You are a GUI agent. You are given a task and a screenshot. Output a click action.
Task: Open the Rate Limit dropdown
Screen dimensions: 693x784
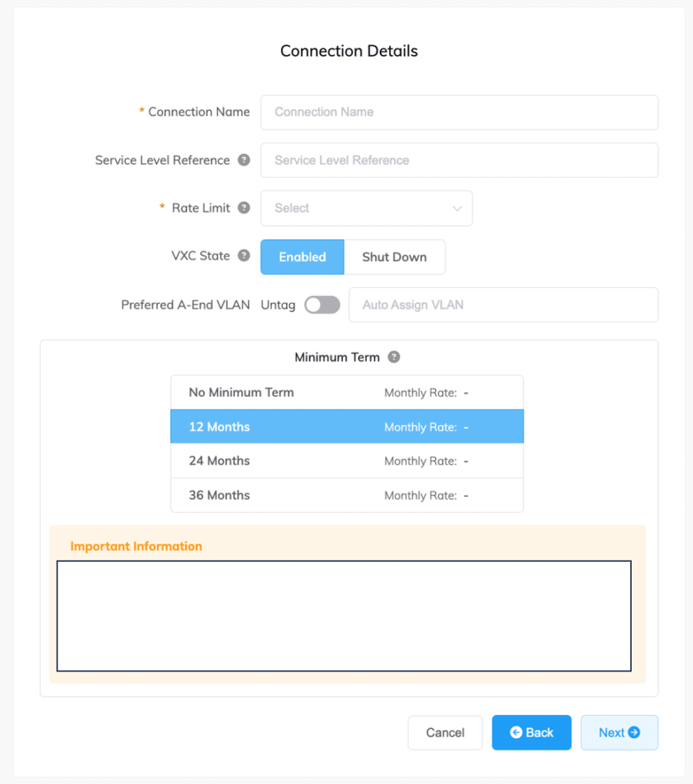(x=366, y=208)
